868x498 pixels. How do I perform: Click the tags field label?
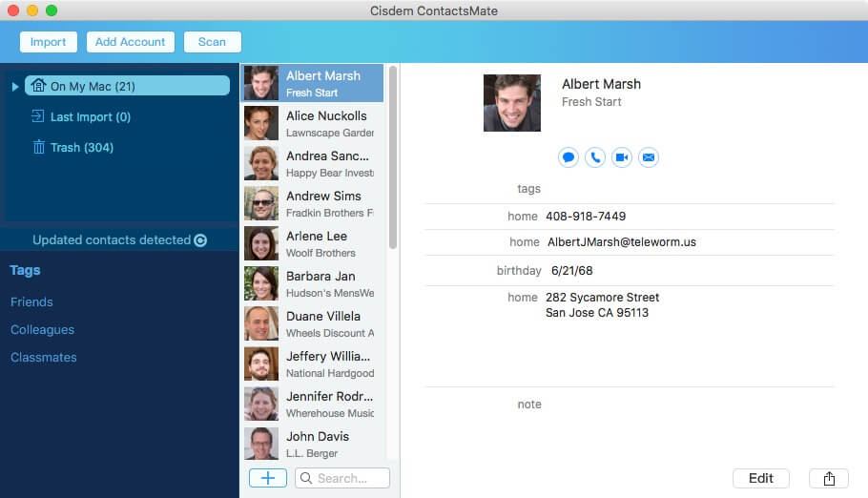pos(528,189)
